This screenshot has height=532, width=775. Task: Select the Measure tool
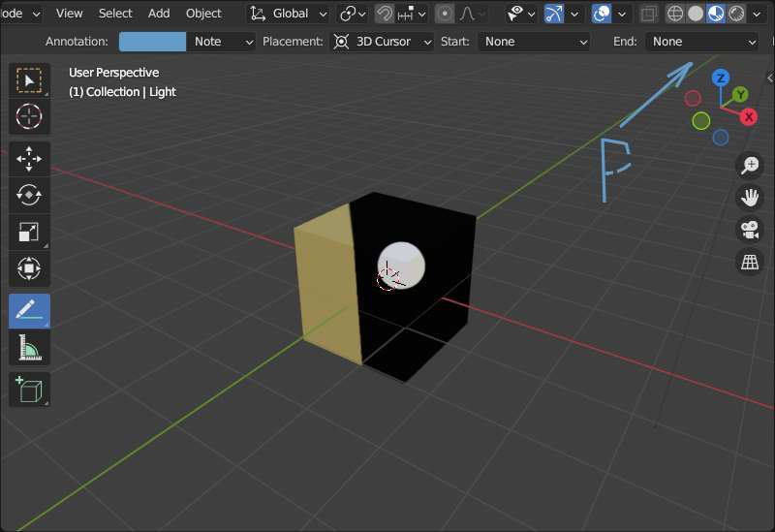coord(29,348)
